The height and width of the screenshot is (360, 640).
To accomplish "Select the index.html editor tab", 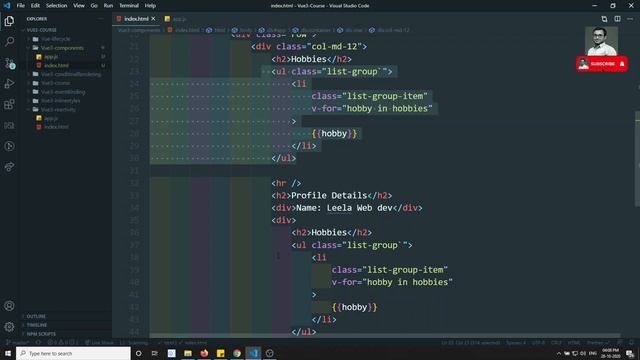I will [x=136, y=19].
